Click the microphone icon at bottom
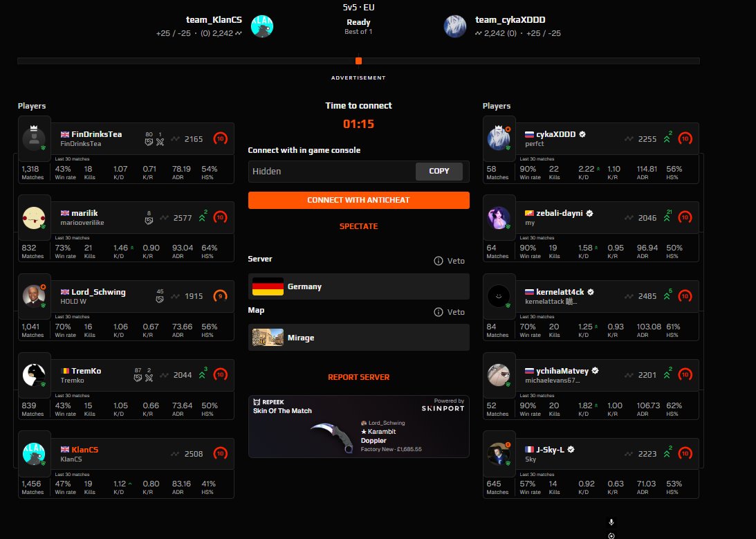The height and width of the screenshot is (539, 756). [611, 522]
